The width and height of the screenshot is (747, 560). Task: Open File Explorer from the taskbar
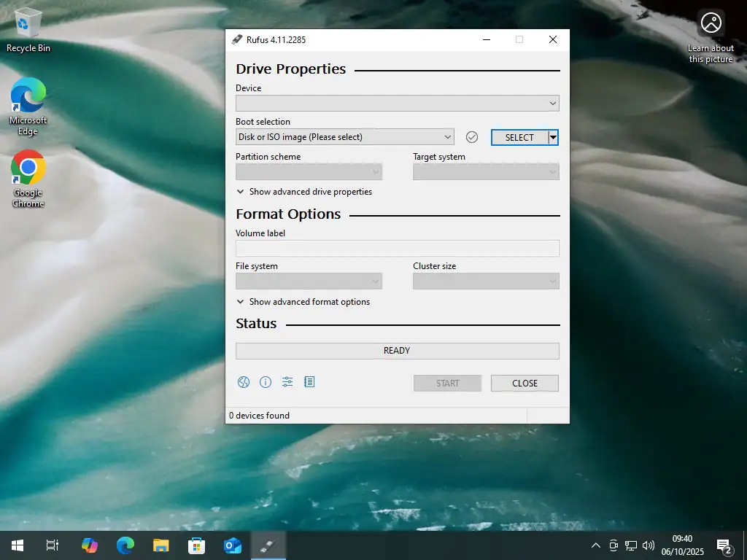coord(161,545)
